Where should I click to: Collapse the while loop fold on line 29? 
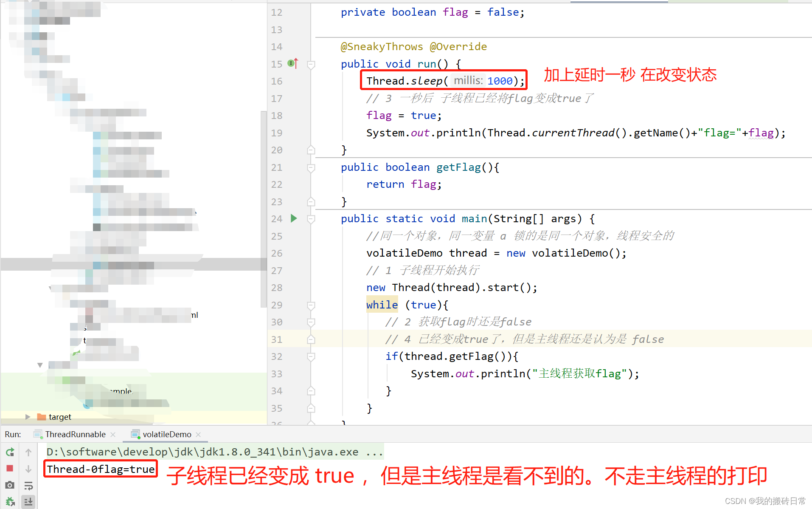[311, 305]
